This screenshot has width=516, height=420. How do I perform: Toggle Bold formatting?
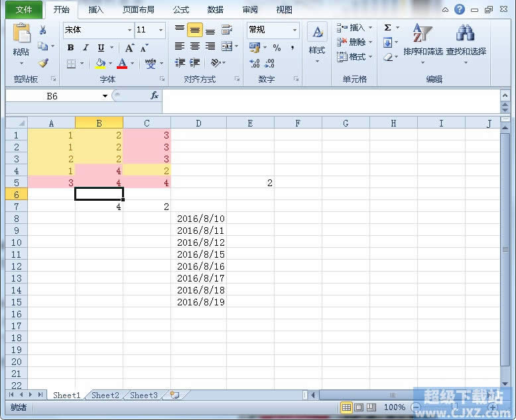(x=70, y=48)
